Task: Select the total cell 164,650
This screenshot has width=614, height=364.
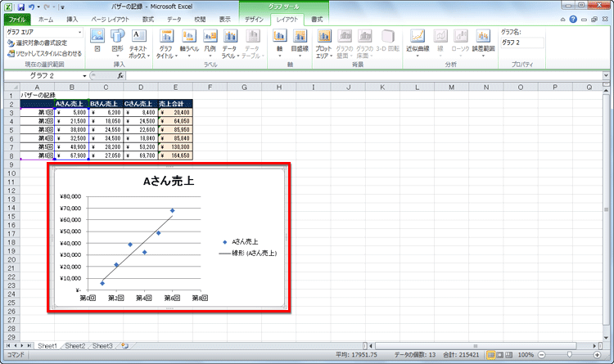Action: coord(175,155)
